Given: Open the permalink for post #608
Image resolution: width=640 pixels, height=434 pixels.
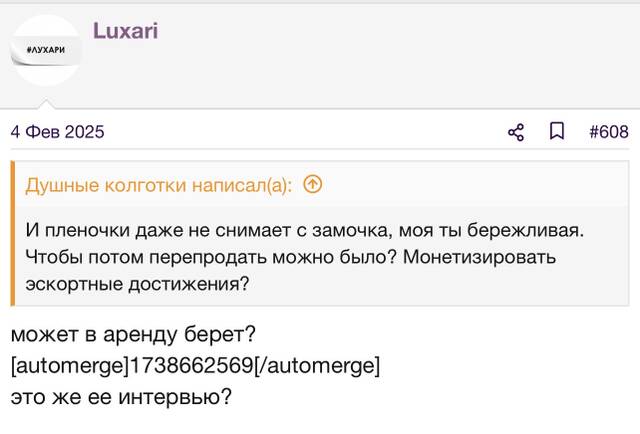Looking at the screenshot, I should click(609, 132).
